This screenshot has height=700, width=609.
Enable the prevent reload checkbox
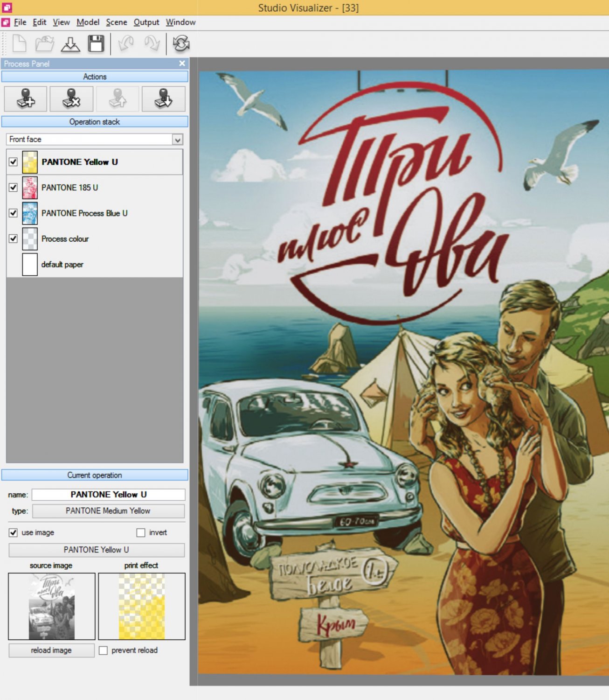tap(103, 651)
